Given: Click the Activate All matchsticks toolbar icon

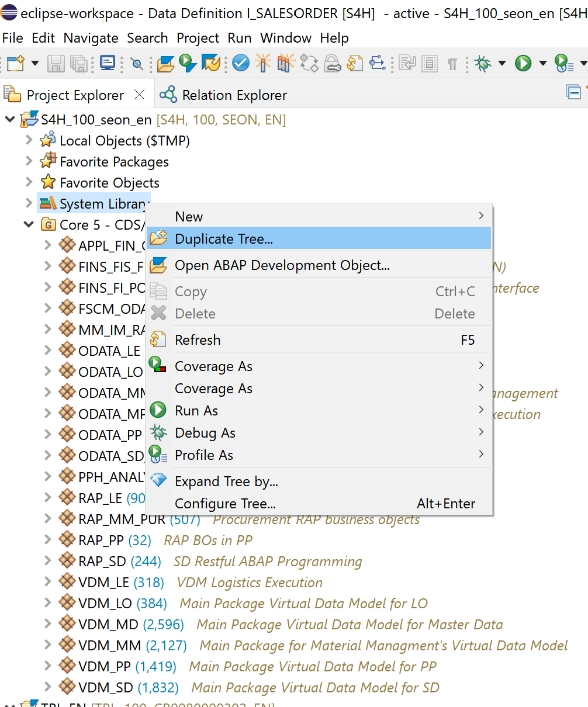Looking at the screenshot, I should [286, 63].
